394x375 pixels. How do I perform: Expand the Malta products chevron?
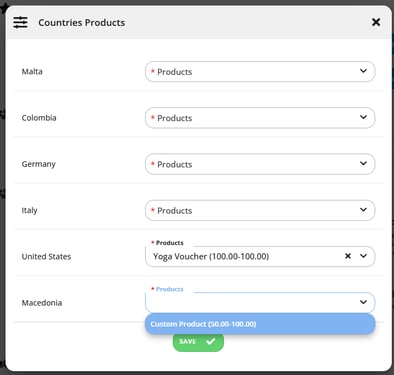point(363,71)
